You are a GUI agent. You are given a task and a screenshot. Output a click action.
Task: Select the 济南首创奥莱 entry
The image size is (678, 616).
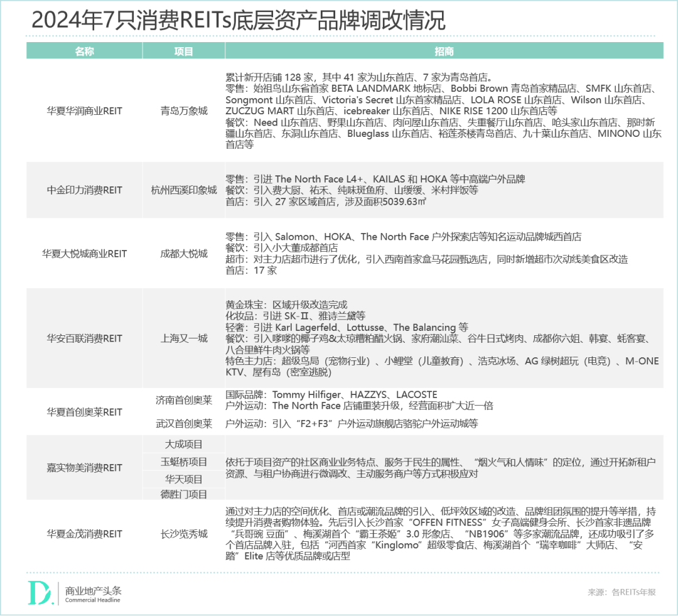click(183, 401)
